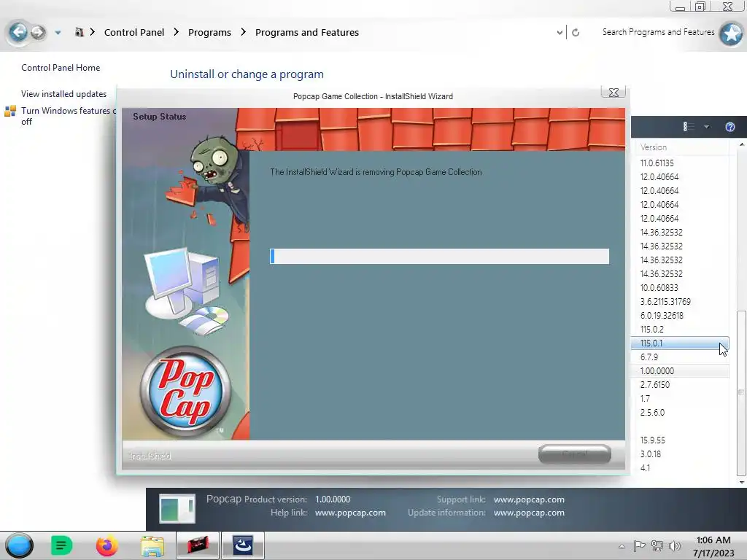Open Turn Windows features on or off

68,116
